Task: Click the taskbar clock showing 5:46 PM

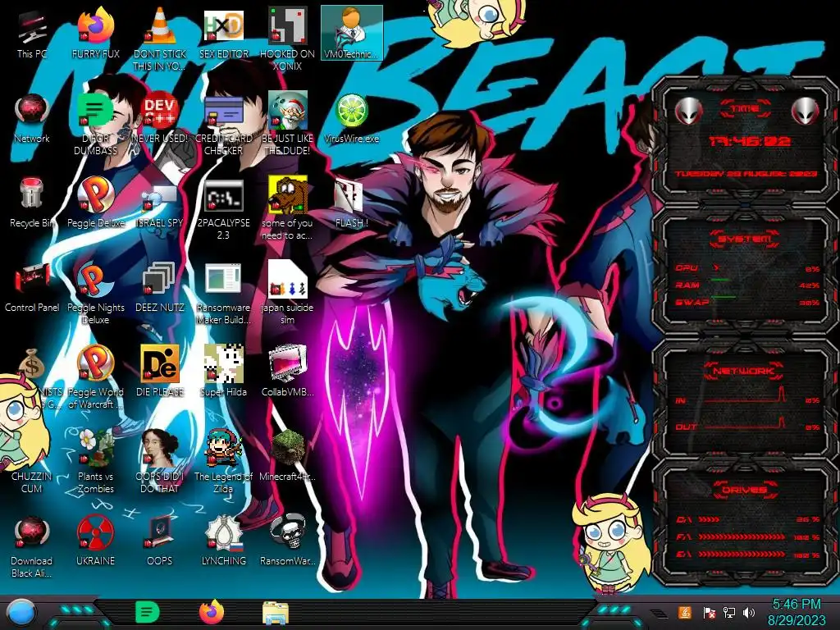Action: pyautogui.click(x=797, y=605)
